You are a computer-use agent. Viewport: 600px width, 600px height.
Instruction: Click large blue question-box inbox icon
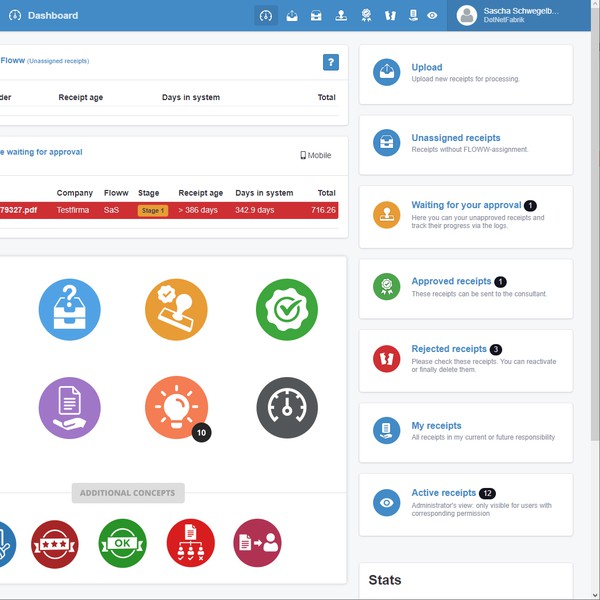[x=70, y=310]
